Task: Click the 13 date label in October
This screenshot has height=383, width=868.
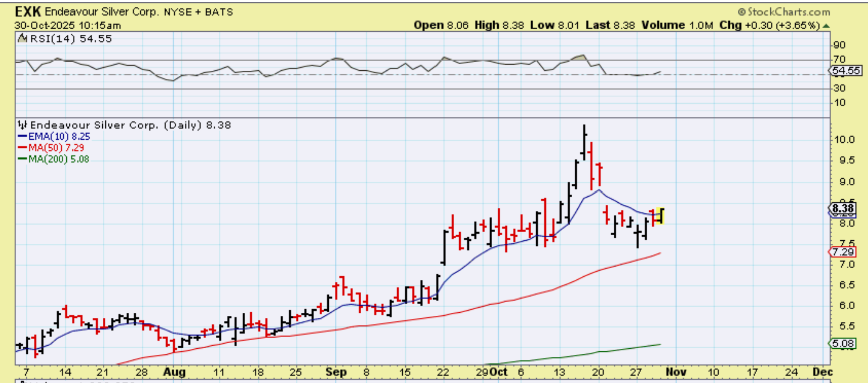Action: point(559,372)
